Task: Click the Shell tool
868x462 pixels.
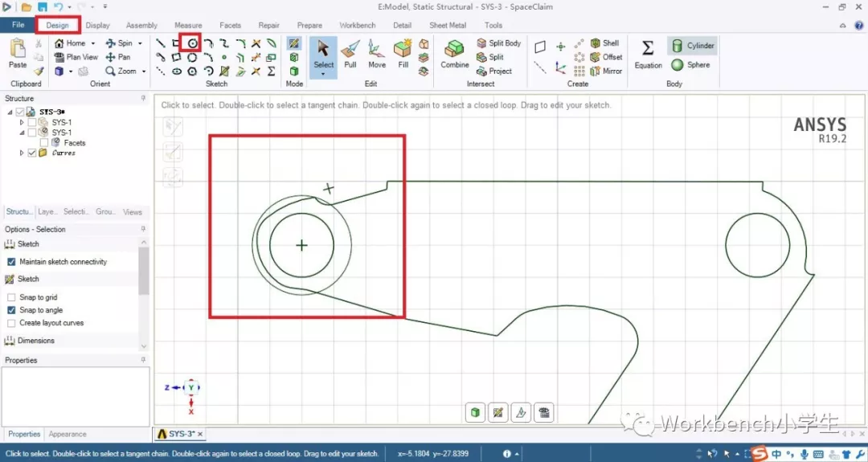Action: coord(605,43)
